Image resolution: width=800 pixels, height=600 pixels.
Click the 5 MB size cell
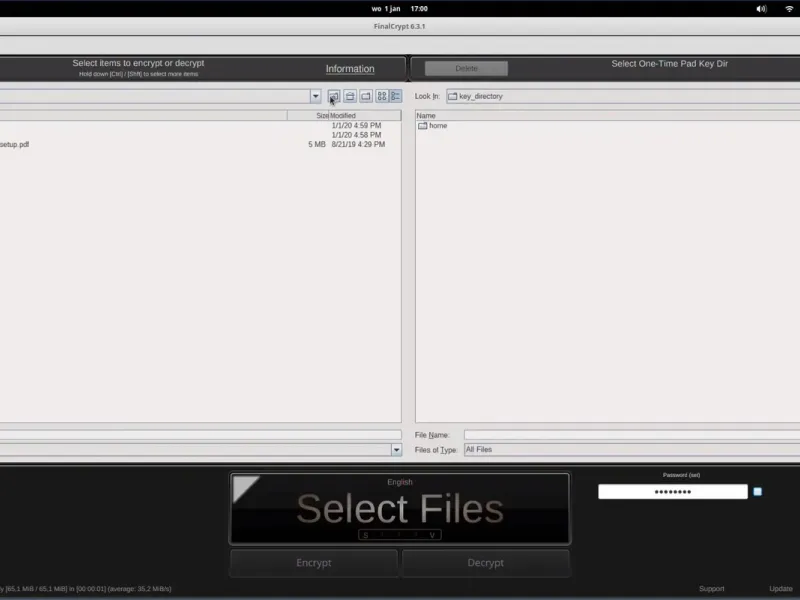tap(316, 144)
